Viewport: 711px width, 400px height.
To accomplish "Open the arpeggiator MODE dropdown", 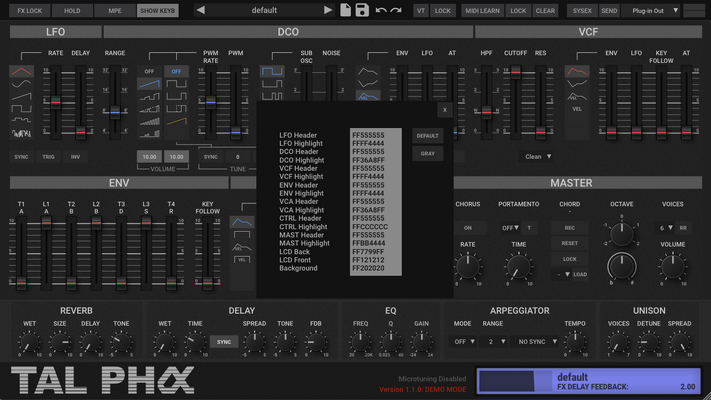I will pos(465,342).
